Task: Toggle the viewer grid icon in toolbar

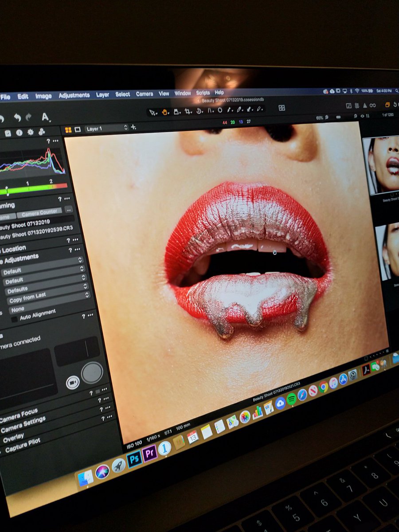Action: [x=282, y=108]
